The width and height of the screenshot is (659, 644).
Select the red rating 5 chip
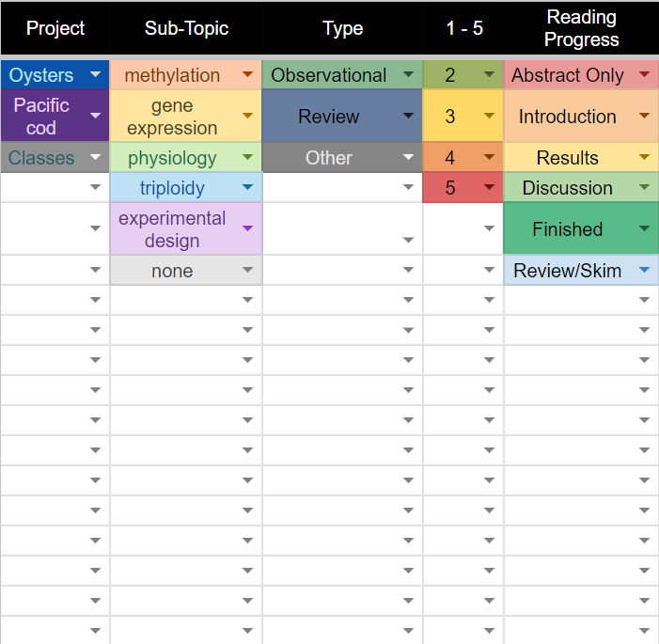click(x=451, y=188)
